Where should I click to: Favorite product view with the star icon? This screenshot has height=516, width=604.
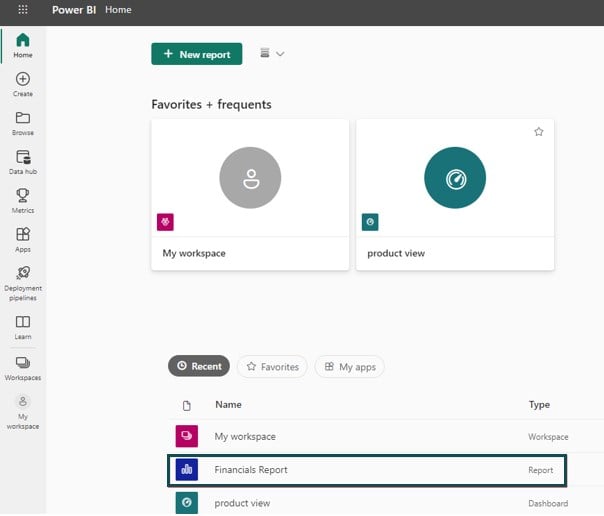coord(539,132)
